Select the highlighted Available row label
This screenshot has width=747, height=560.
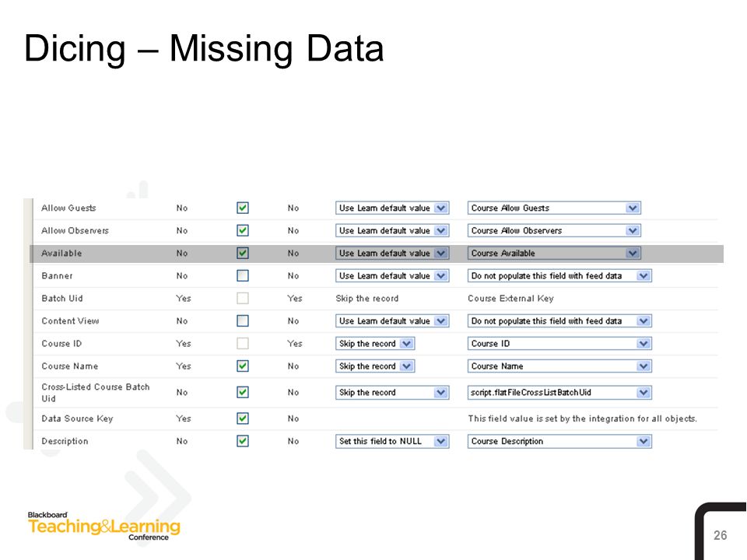[x=61, y=254]
